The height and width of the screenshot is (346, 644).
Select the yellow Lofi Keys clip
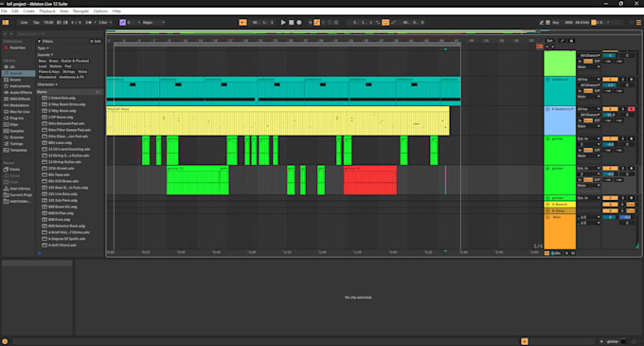(x=277, y=120)
